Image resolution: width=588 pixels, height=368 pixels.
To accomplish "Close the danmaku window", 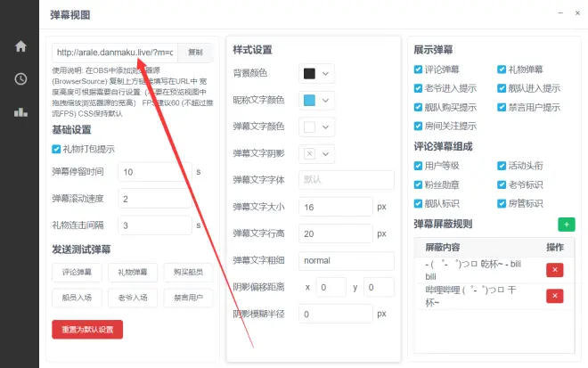I will pos(577,12).
